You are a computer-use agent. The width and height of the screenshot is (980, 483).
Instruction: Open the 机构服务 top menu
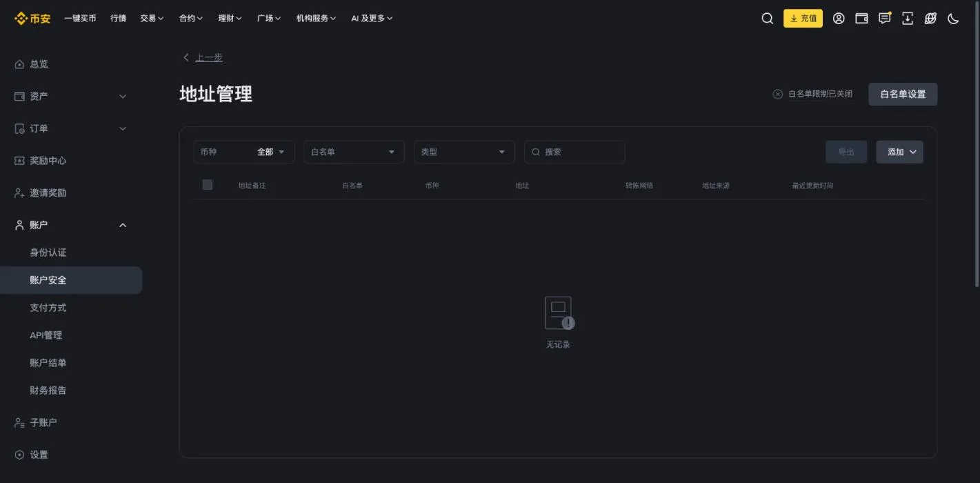(x=316, y=19)
